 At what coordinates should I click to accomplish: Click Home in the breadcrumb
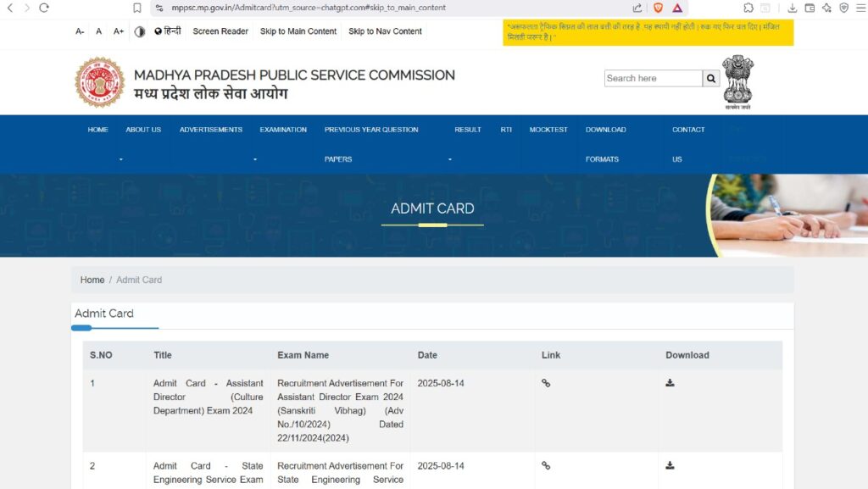(92, 280)
